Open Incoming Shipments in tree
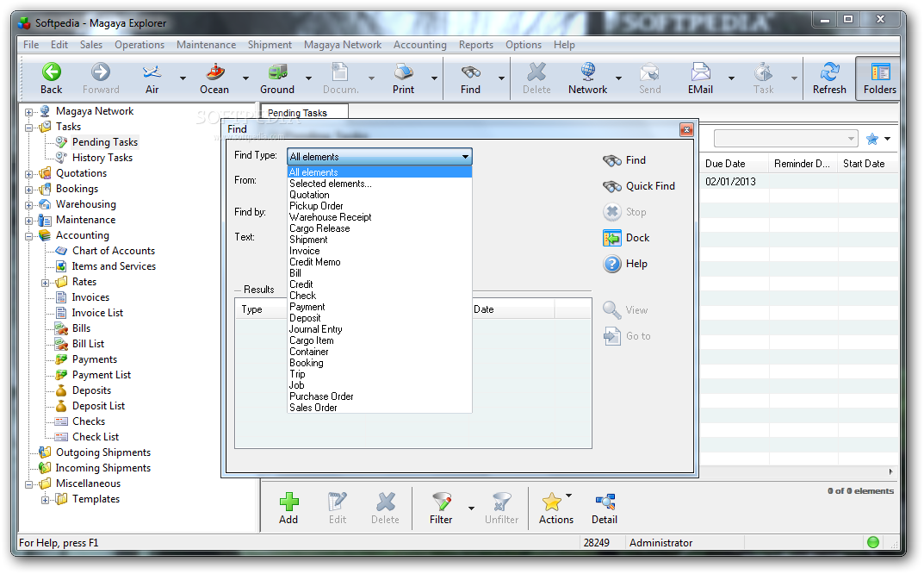The height and width of the screenshot is (574, 924). [x=103, y=468]
